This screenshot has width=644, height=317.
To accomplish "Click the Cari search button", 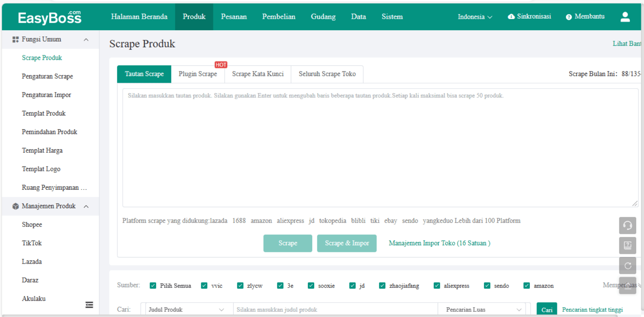I will (x=547, y=310).
